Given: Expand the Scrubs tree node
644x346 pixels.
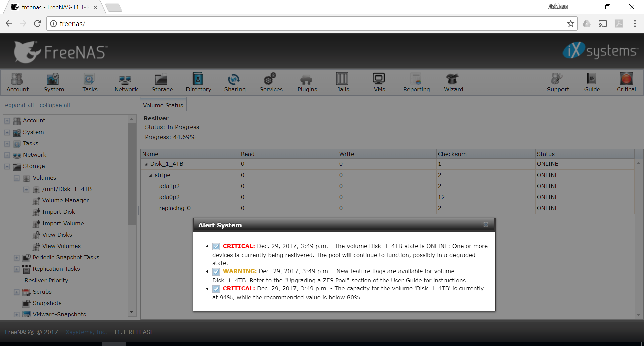Looking at the screenshot, I should click(x=17, y=292).
